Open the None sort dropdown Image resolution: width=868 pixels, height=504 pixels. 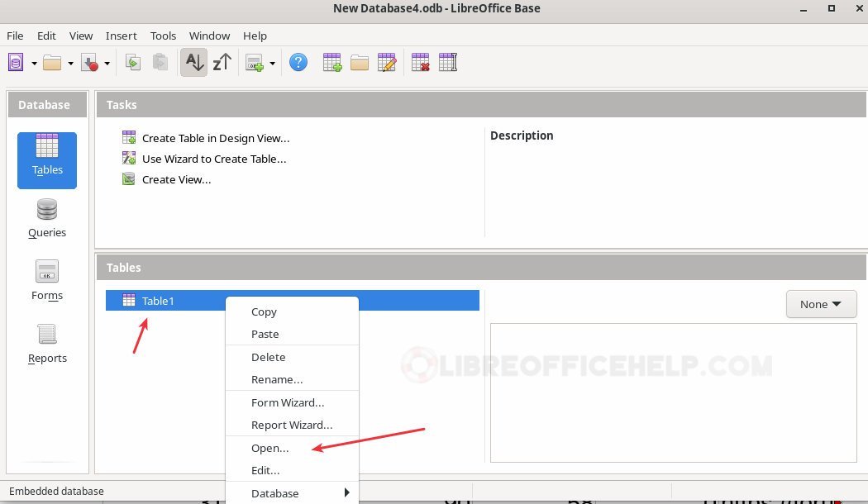820,304
